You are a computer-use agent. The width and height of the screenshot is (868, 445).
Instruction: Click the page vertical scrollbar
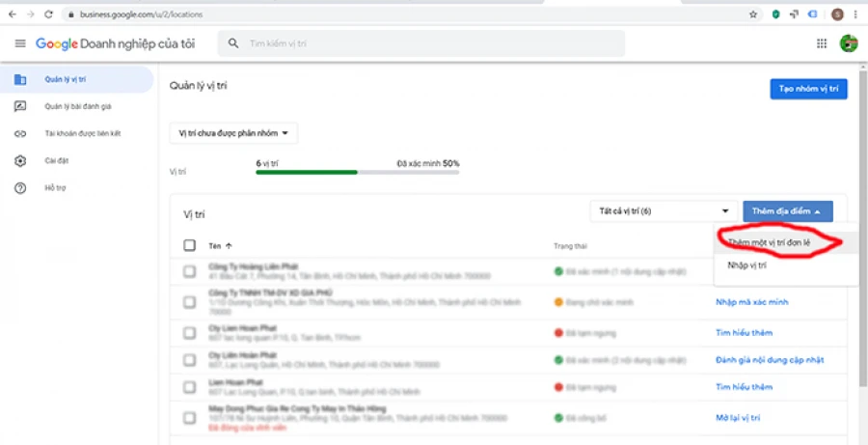coord(862,227)
